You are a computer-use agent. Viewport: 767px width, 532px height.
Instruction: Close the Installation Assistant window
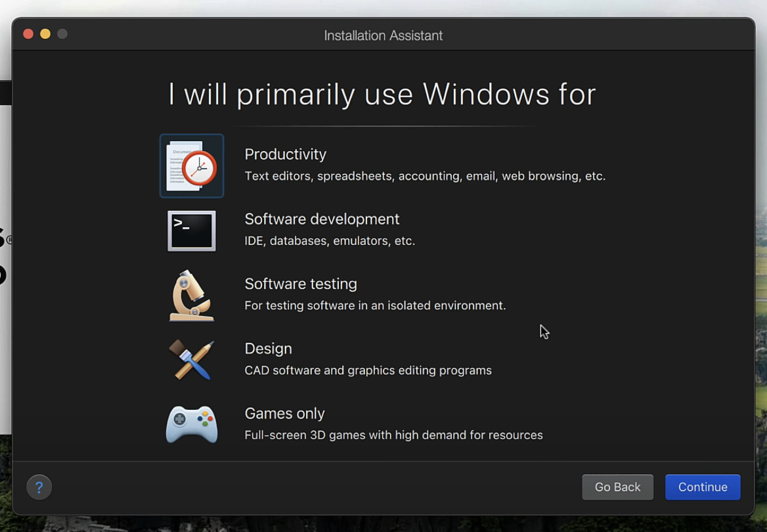coord(28,33)
